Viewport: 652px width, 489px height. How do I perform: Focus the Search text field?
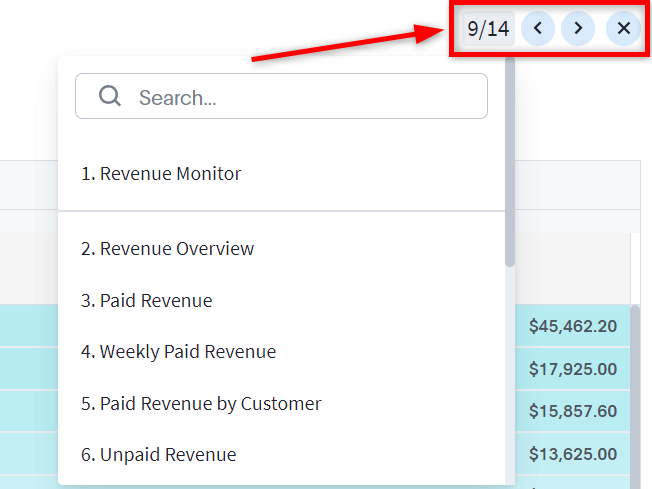pyautogui.click(x=300, y=97)
